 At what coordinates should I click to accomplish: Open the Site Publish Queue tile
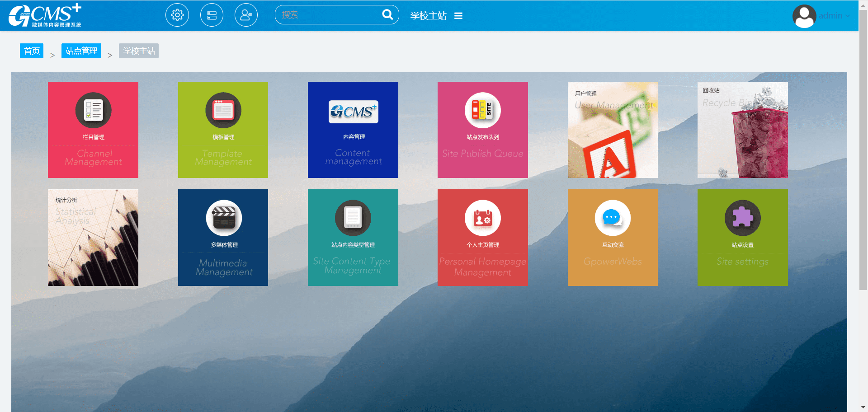483,130
